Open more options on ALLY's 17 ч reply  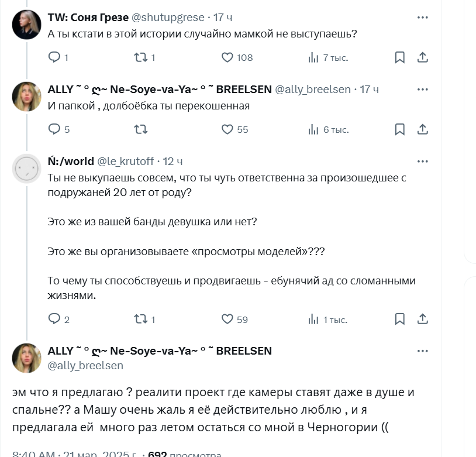point(423,90)
